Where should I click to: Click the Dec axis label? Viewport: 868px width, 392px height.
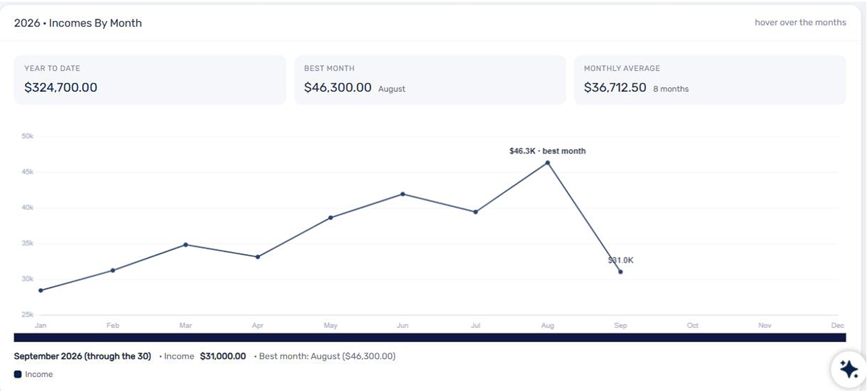[837, 326]
